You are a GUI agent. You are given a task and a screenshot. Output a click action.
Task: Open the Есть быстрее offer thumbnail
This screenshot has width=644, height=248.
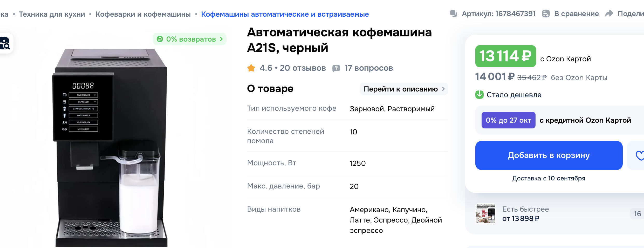(486, 213)
